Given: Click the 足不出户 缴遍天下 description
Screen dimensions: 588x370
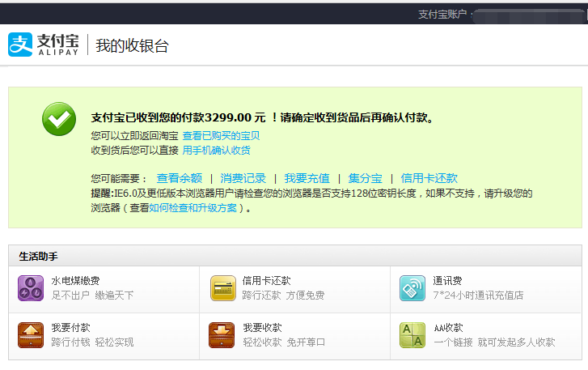Looking at the screenshot, I should tap(92, 296).
